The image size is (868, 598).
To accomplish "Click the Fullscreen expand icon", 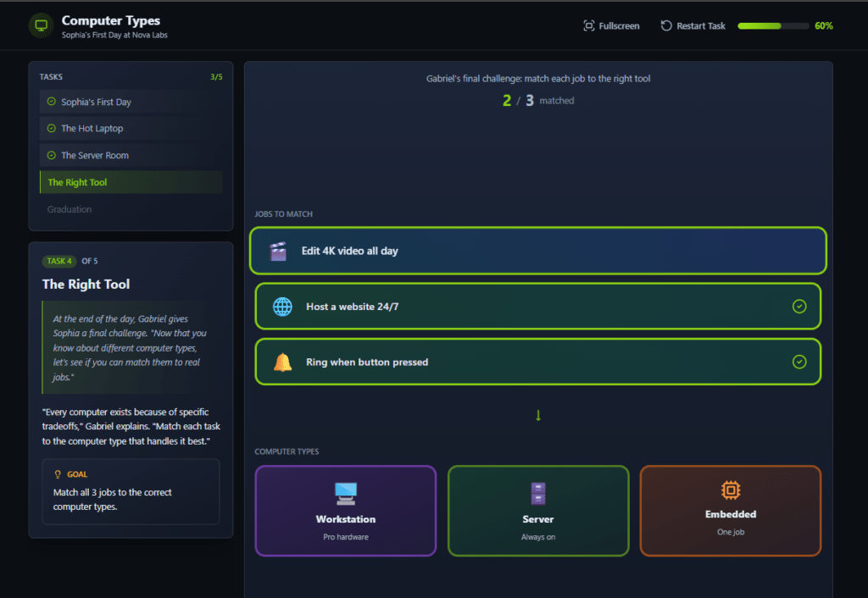I will click(x=589, y=26).
